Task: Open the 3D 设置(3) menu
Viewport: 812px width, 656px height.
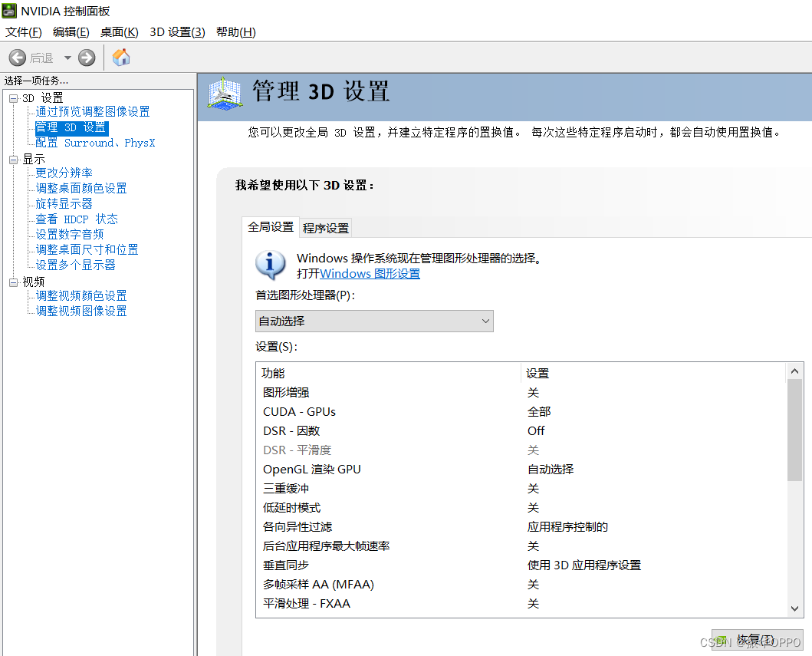Action: [178, 32]
